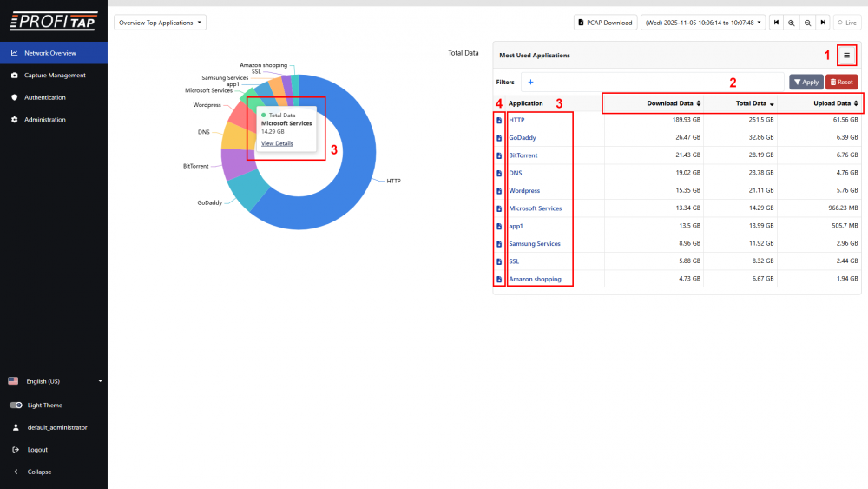Screen dimensions: 868x489
Task: Click View Details link in chart tooltip
Action: pyautogui.click(x=277, y=143)
